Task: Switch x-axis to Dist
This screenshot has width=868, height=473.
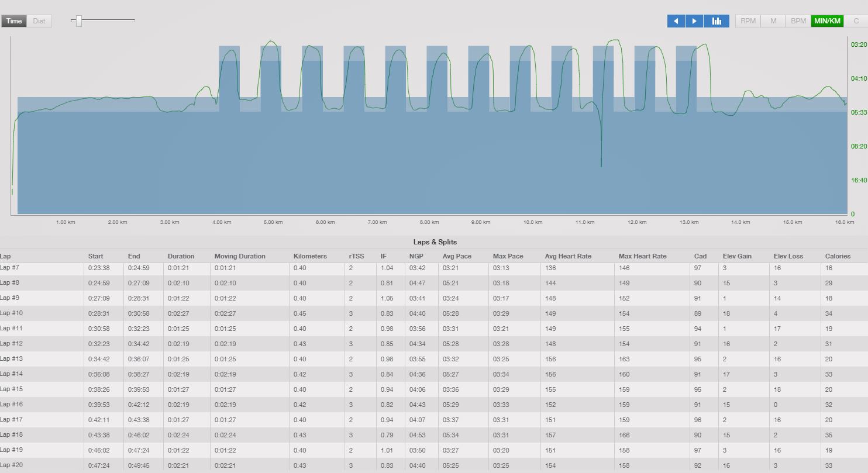Action: pos(39,21)
